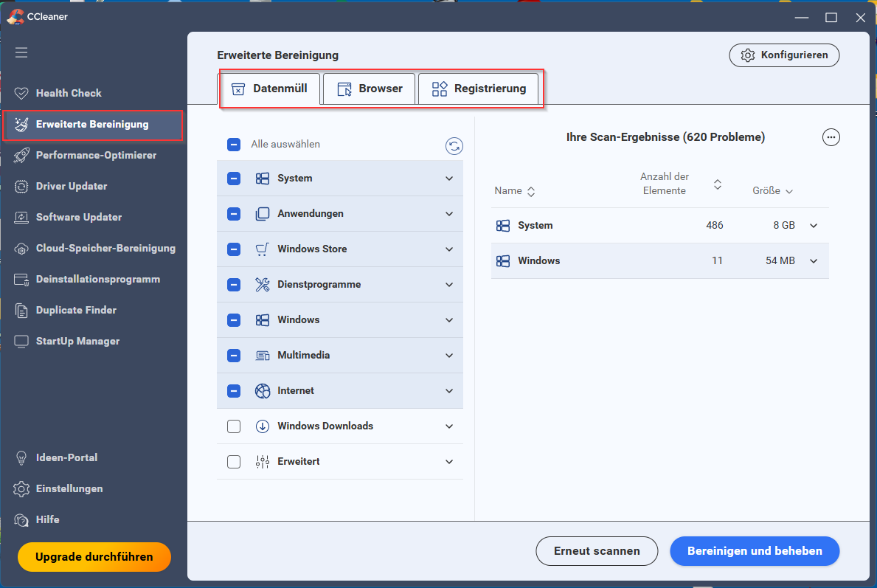Click the Performance-Optimierer rocket icon
Image resolution: width=877 pixels, height=588 pixels.
(21, 156)
